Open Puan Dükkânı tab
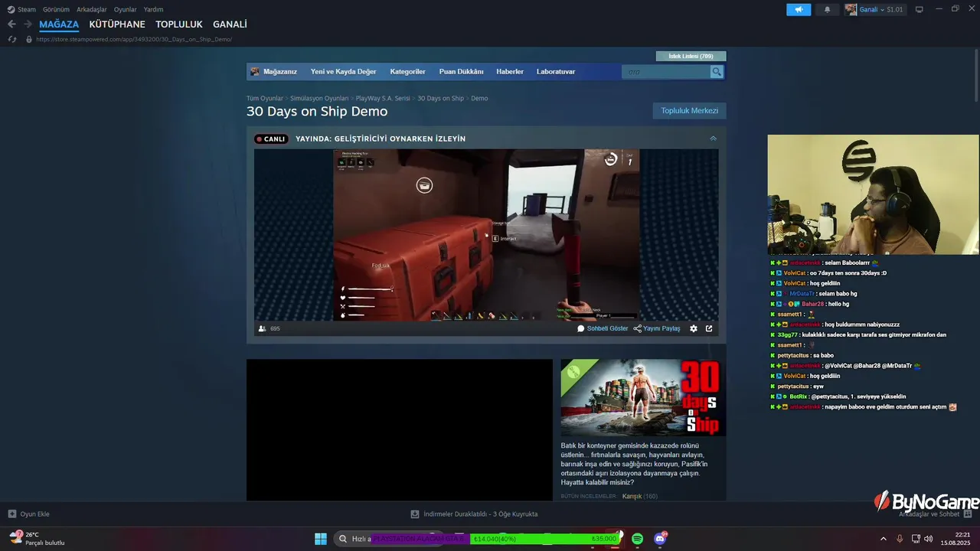 (461, 72)
